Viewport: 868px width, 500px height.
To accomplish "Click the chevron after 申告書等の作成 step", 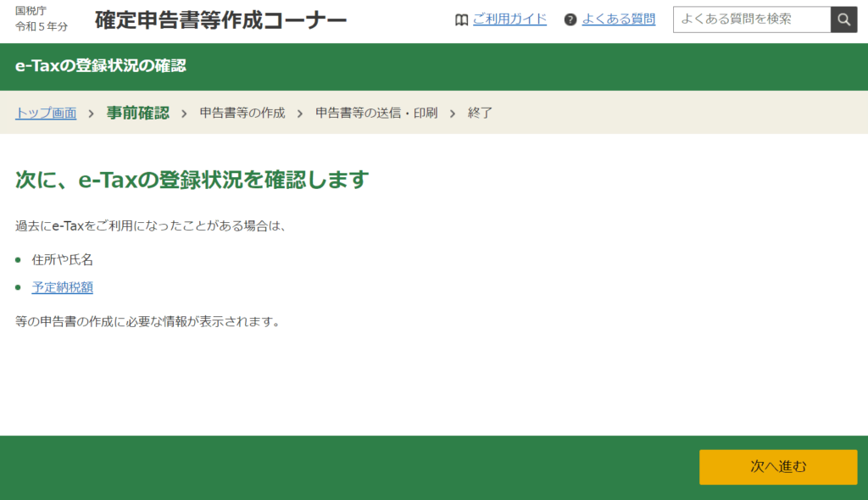I will tap(300, 113).
